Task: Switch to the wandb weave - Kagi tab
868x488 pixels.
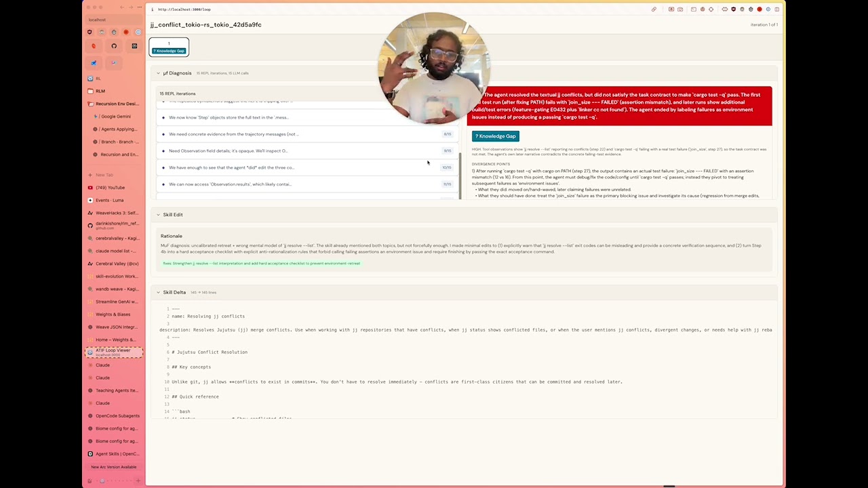Action: click(x=114, y=289)
